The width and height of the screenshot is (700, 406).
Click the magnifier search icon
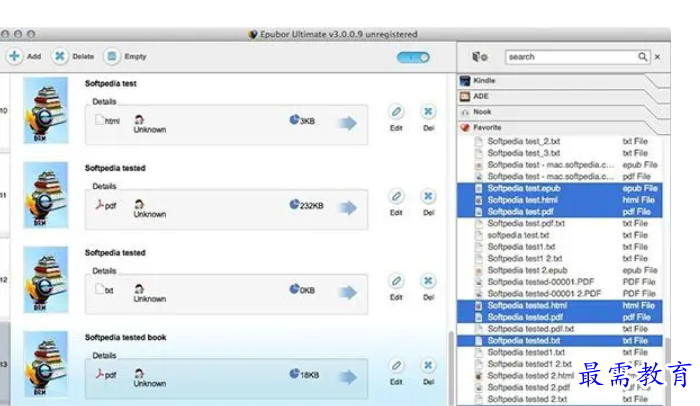click(642, 57)
